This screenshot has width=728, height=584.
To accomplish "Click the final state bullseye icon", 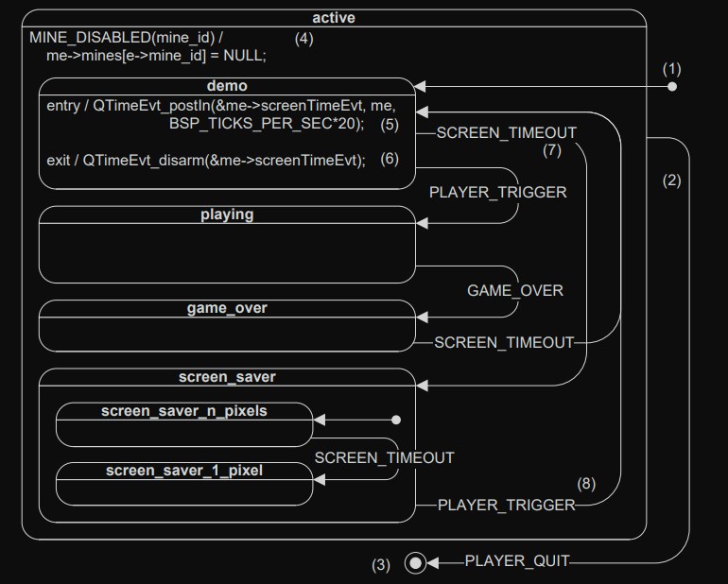I will pyautogui.click(x=414, y=563).
